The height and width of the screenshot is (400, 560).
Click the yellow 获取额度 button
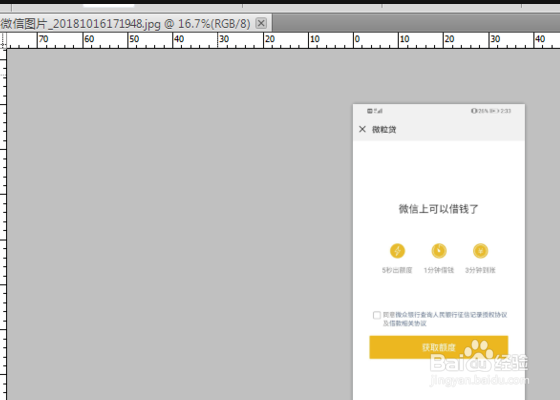[439, 347]
